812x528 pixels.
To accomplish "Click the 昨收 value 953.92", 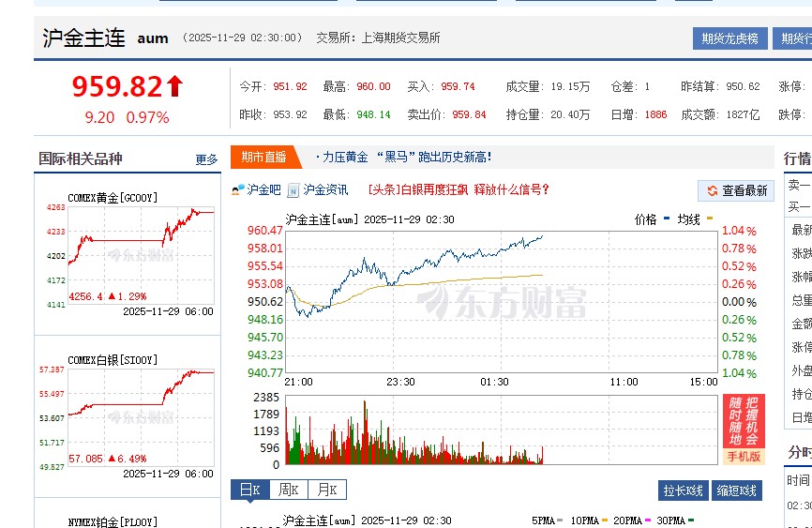I will pyautogui.click(x=290, y=114).
